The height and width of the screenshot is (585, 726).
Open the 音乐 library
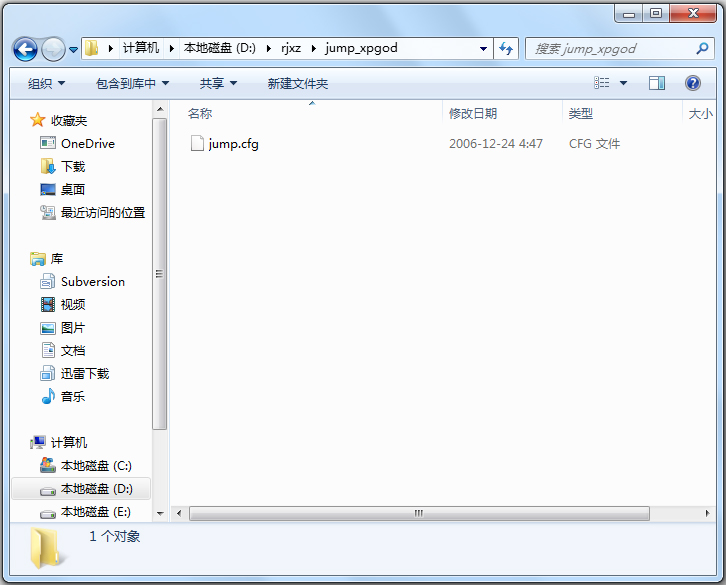click(x=73, y=397)
